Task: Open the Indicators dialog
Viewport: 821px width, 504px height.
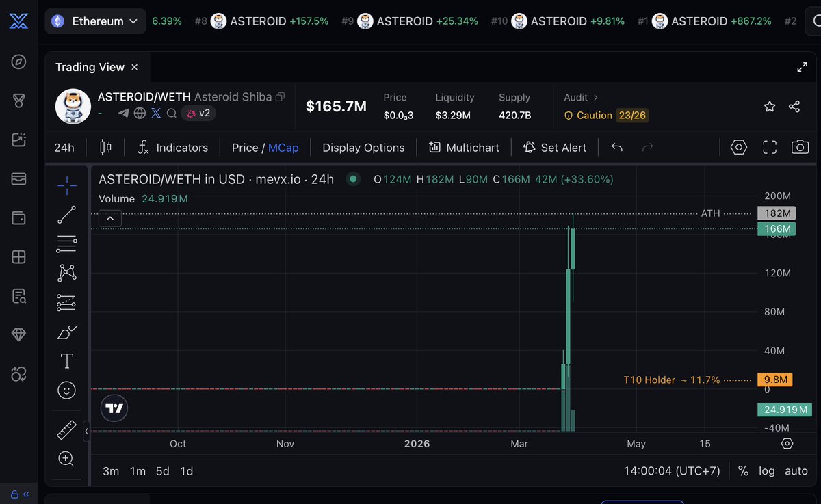Action: (x=173, y=147)
